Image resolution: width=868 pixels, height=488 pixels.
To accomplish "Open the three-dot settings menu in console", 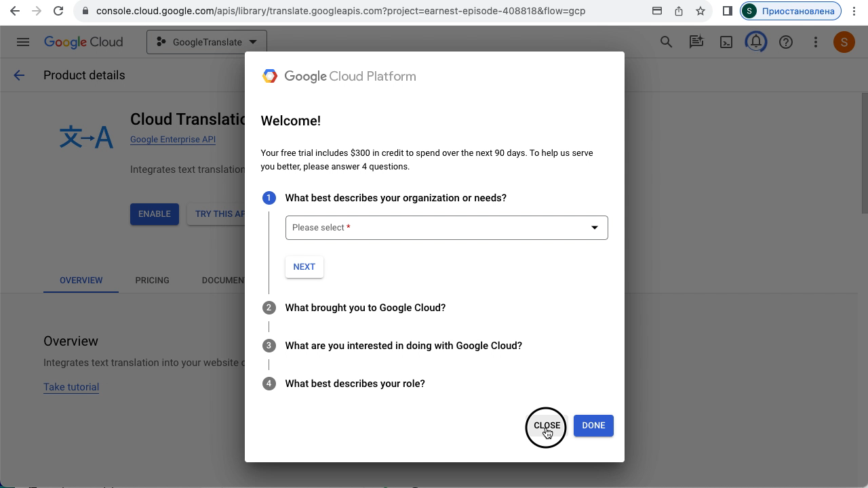I will point(816,42).
